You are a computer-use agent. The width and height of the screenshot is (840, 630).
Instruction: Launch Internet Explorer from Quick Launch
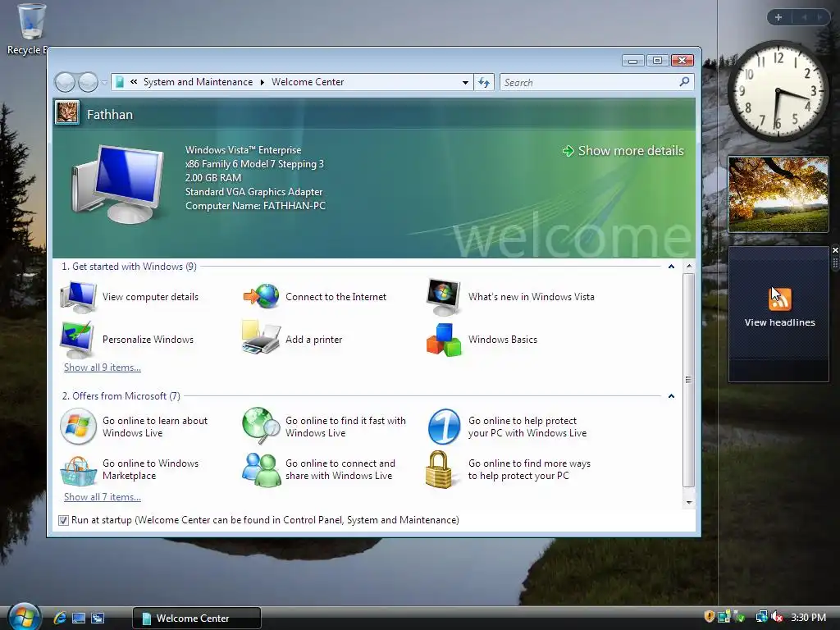tap(60, 619)
